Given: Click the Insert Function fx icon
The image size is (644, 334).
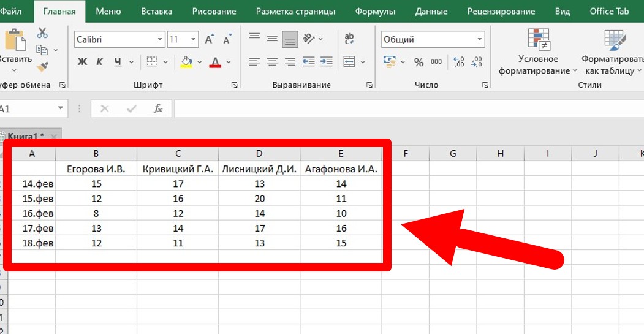Looking at the screenshot, I should (158, 108).
